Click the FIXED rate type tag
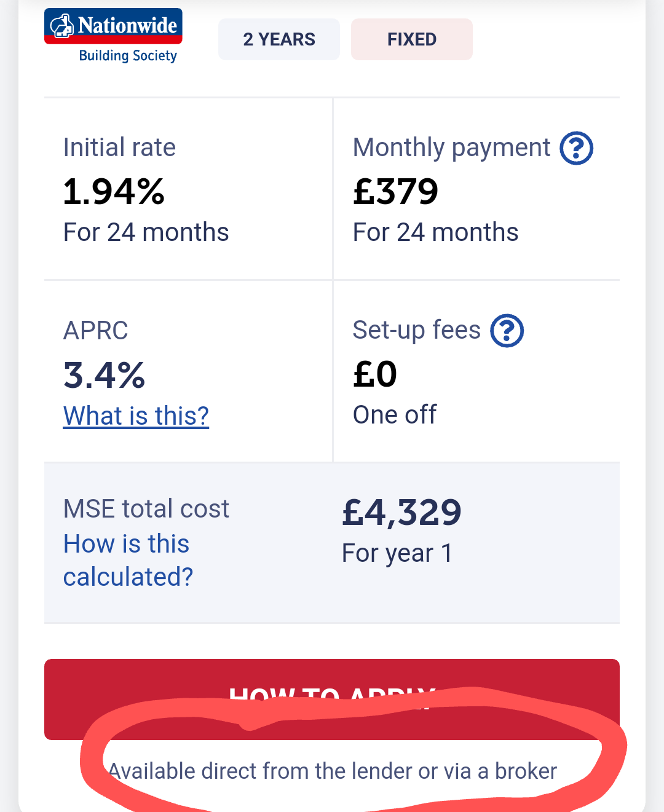 [411, 39]
